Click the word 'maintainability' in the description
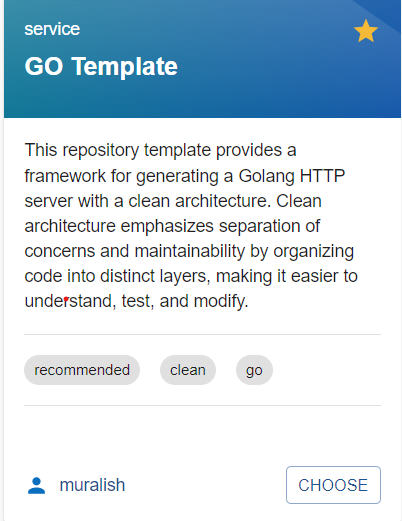The image size is (402, 521). click(x=189, y=251)
